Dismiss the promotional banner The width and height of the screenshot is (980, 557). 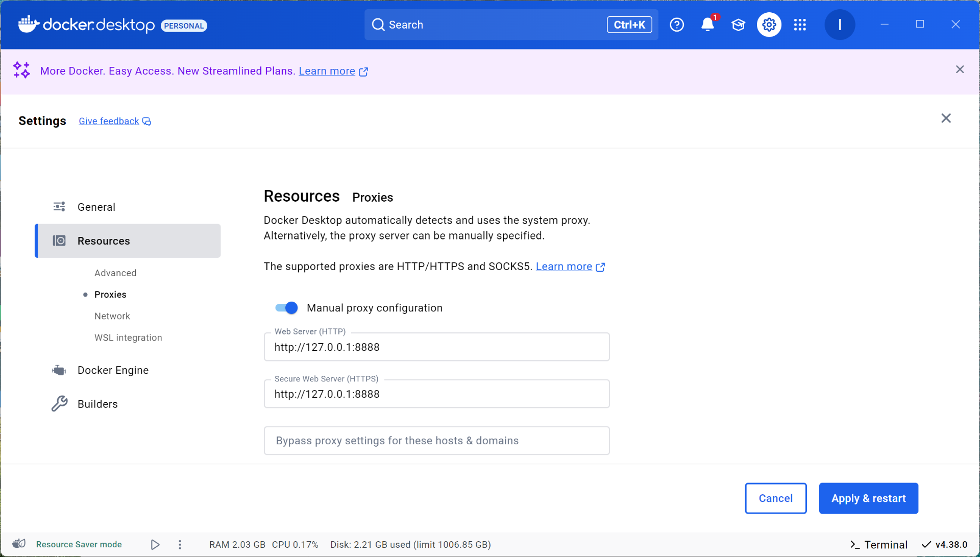[960, 69]
